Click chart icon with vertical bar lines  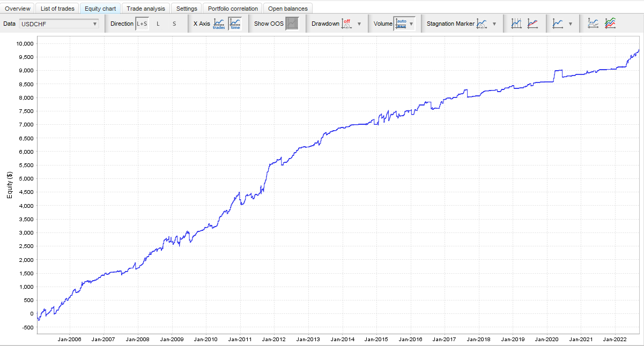point(516,24)
